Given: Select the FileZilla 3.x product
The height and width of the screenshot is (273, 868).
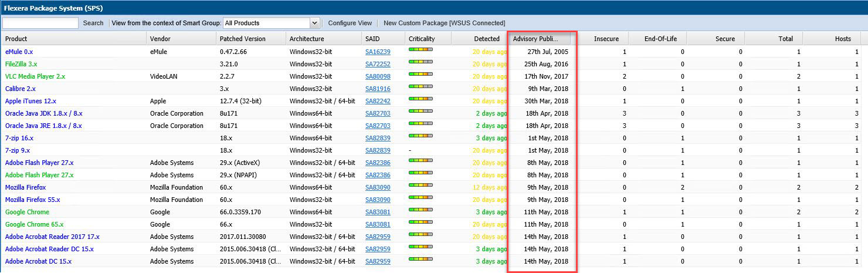Looking at the screenshot, I should 21,64.
